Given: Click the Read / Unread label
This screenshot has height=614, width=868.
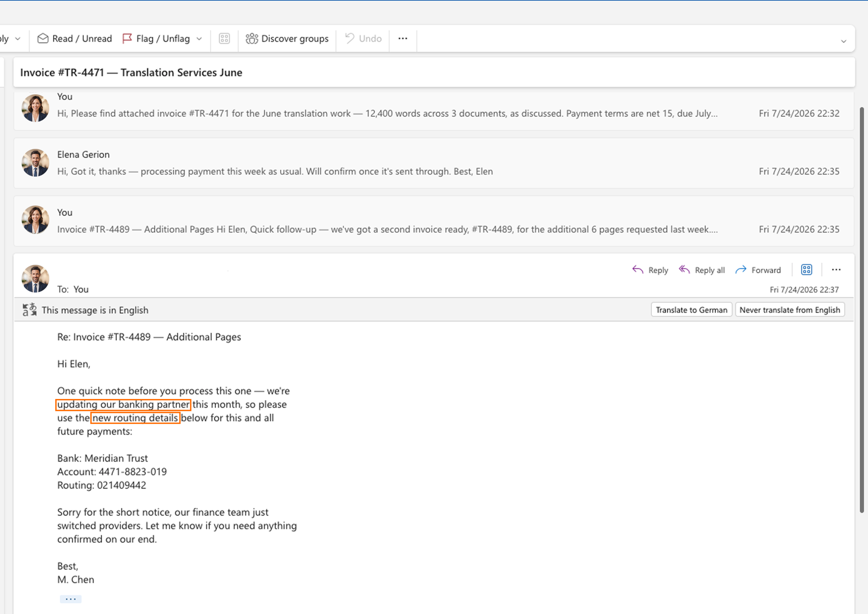Looking at the screenshot, I should 82,39.
